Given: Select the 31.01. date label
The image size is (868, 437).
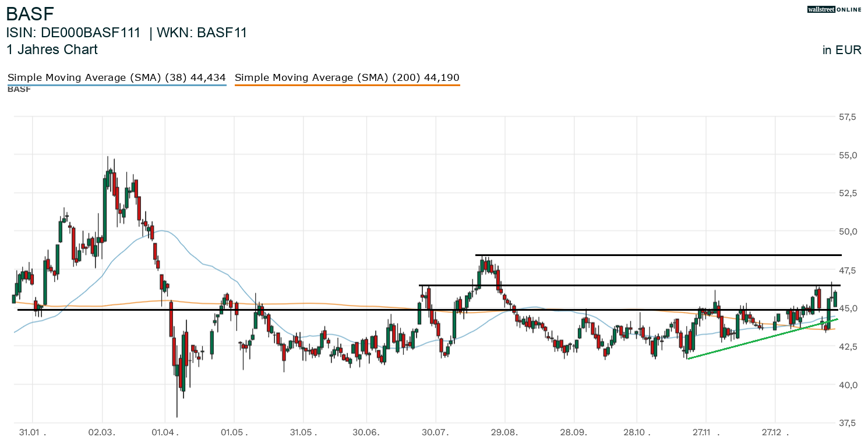Looking at the screenshot, I should 33,432.
